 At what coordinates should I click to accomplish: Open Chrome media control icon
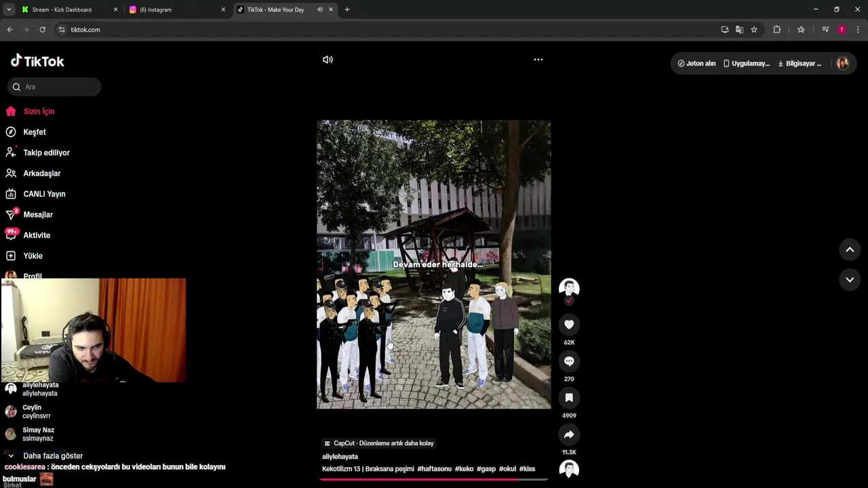pyautogui.click(x=825, y=30)
